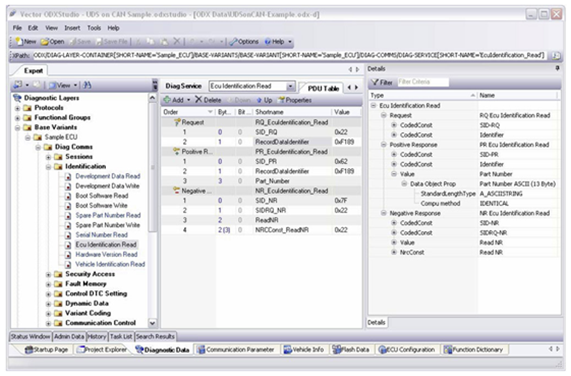
Task: Switch to the Startup Page tab
Action: (x=46, y=350)
